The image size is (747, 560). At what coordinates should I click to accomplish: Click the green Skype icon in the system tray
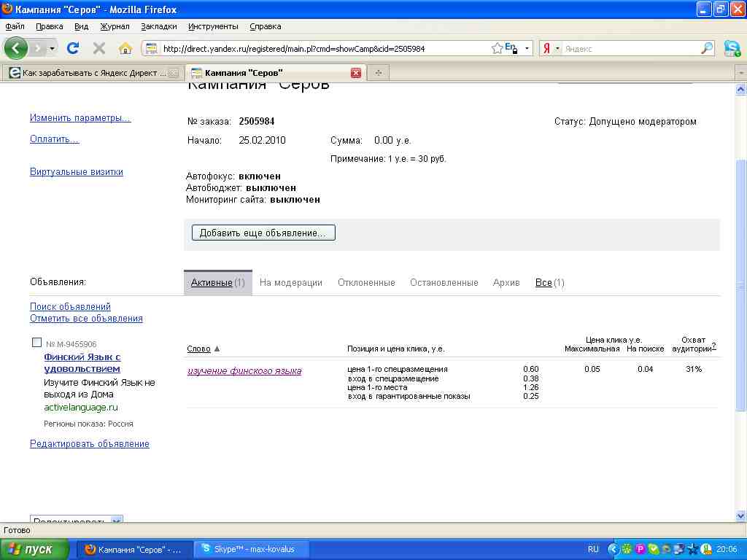(654, 549)
